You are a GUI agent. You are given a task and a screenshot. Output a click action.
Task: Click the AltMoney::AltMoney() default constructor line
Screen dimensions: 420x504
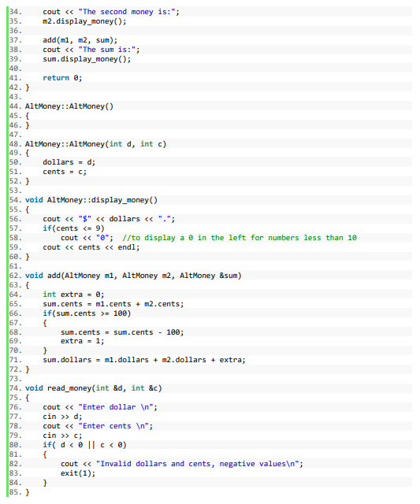(x=69, y=106)
